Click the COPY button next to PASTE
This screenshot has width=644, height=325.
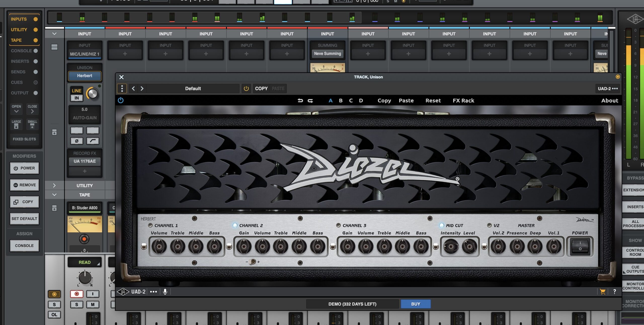point(261,88)
